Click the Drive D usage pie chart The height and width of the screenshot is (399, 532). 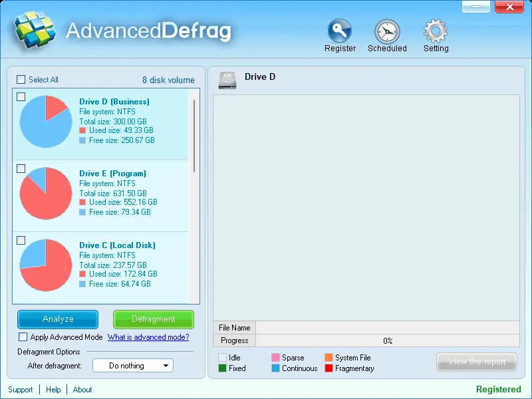tap(46, 122)
